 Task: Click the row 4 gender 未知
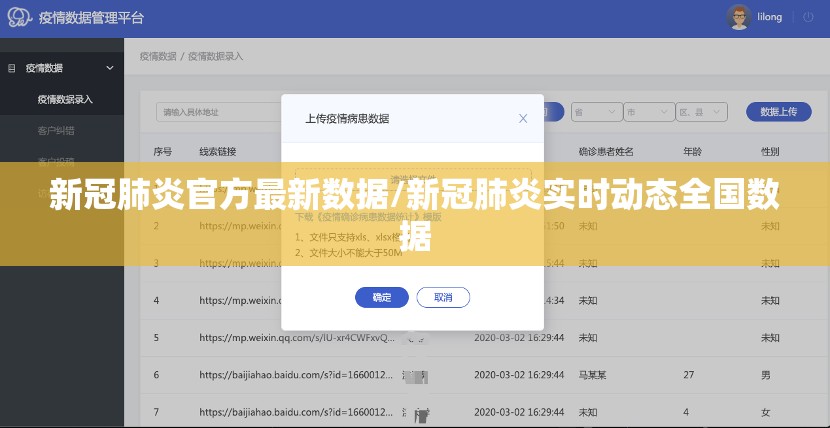coord(770,300)
